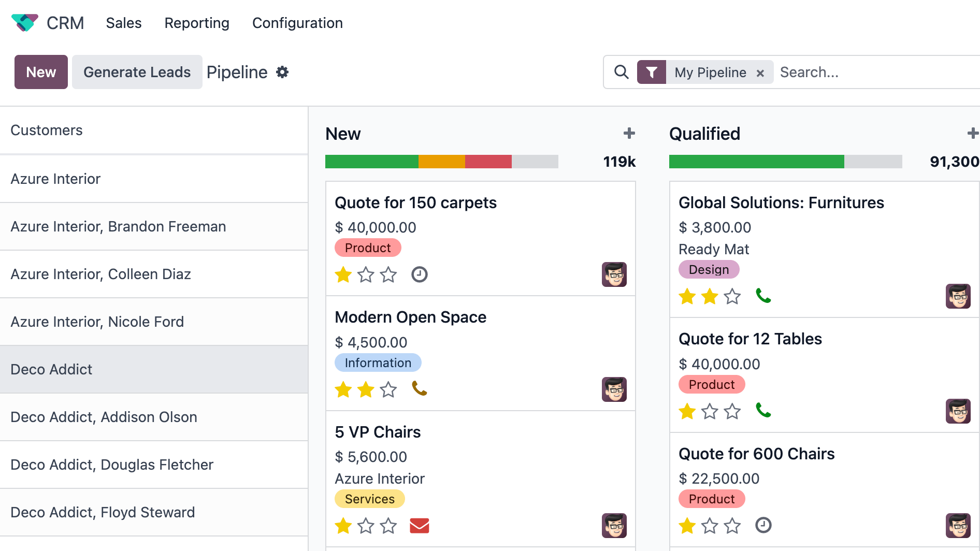Open the Sales menu
This screenshot has height=551, width=980.
click(x=124, y=23)
